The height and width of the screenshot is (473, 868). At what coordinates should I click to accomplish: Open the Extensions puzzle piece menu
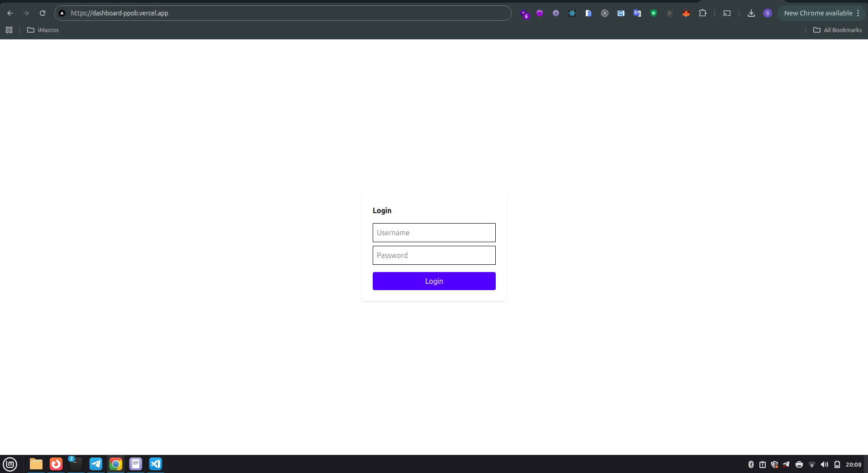click(x=703, y=13)
